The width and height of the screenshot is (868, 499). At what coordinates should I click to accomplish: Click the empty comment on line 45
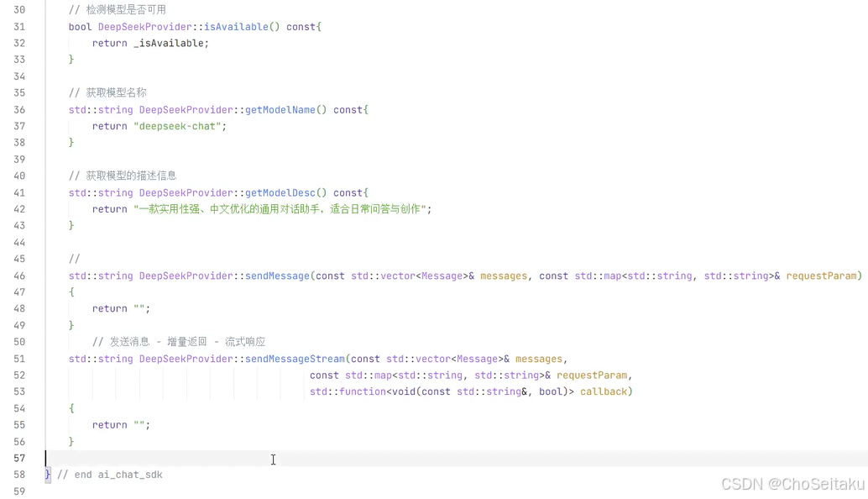74,259
